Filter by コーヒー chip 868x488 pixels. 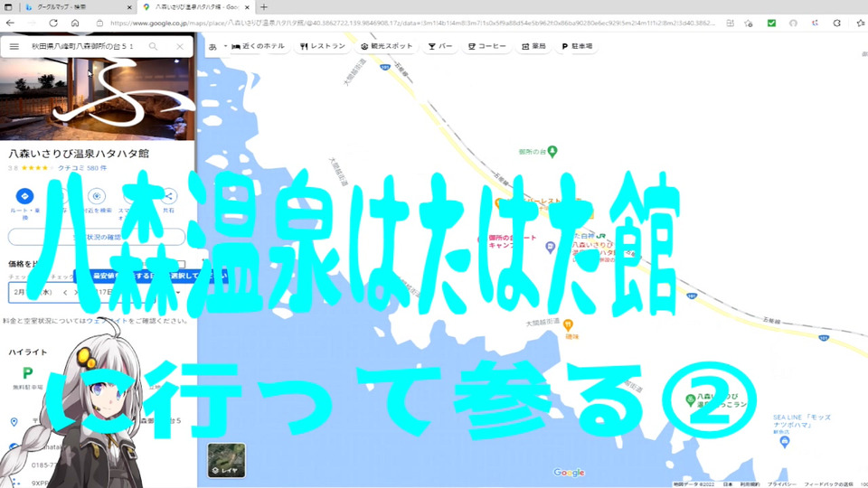tap(487, 46)
